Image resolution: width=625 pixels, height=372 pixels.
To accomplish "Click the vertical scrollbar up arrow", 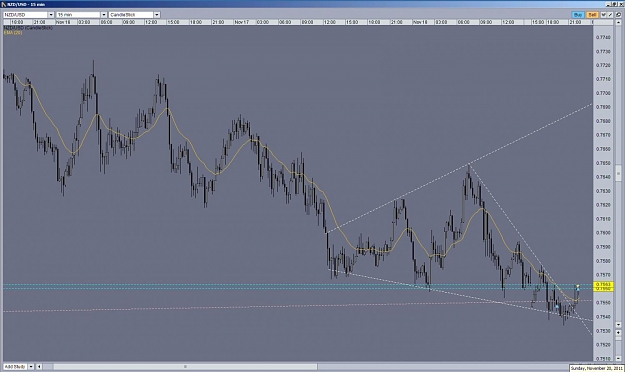I will click(618, 22).
